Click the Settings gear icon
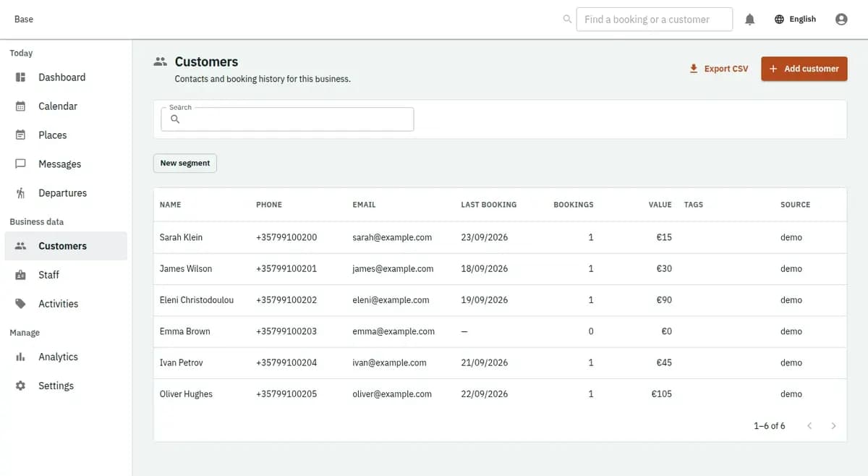 21,386
